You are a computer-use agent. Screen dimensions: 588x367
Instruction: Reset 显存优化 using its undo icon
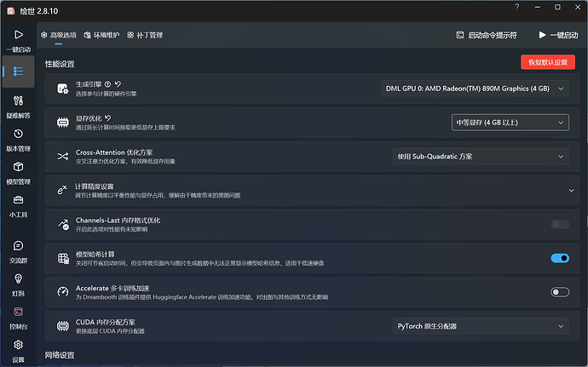point(108,118)
